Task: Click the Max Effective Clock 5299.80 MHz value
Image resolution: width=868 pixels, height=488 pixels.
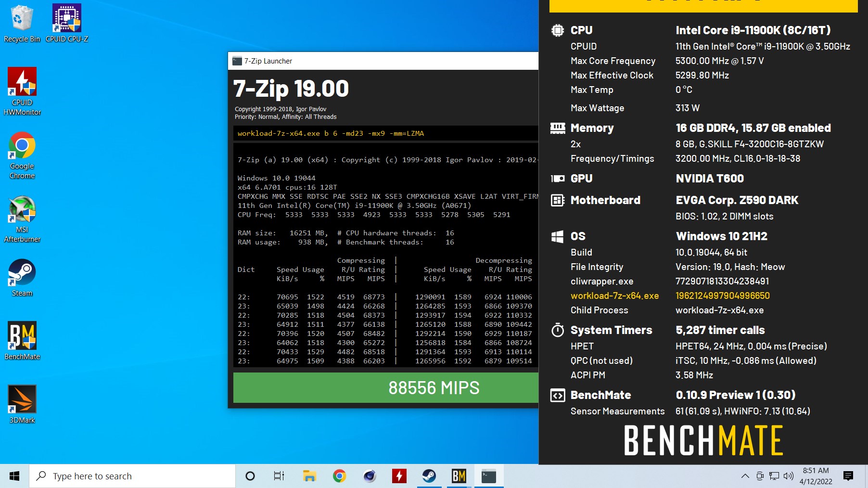Action: [702, 76]
